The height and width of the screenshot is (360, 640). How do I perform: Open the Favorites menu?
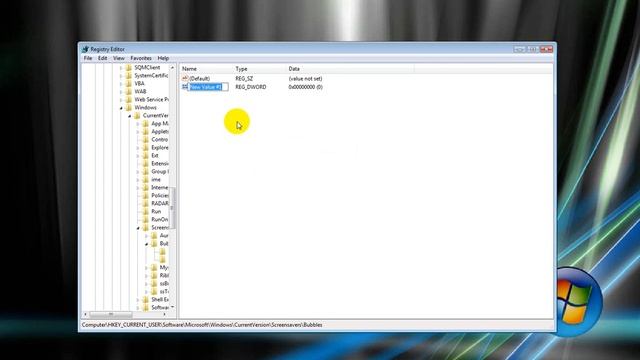pos(141,58)
